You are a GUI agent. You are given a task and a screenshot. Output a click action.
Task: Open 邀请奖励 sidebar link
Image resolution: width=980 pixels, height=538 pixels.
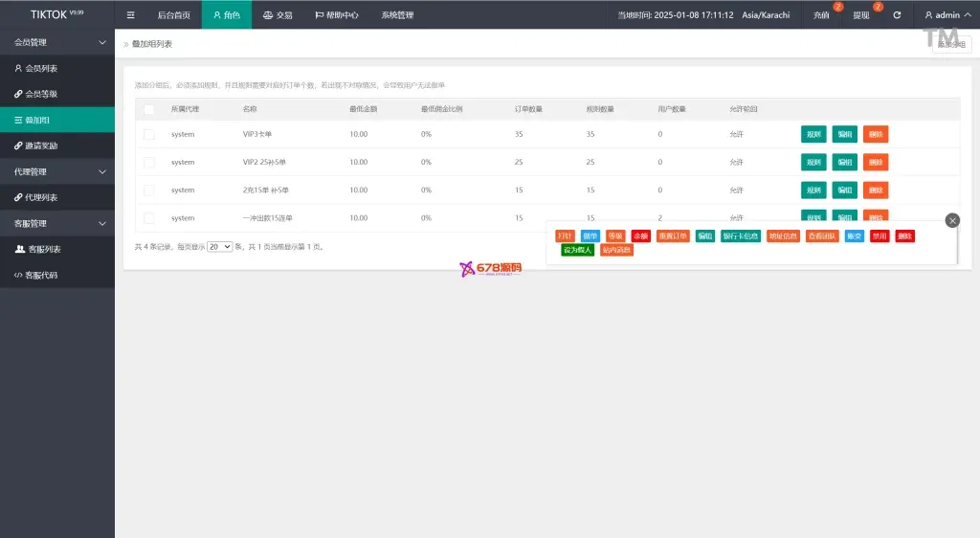tap(41, 146)
